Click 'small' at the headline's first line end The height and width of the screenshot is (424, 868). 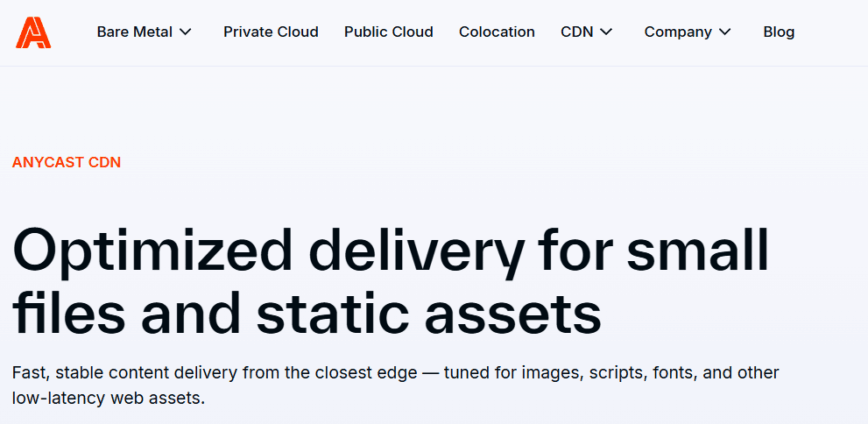pos(703,249)
